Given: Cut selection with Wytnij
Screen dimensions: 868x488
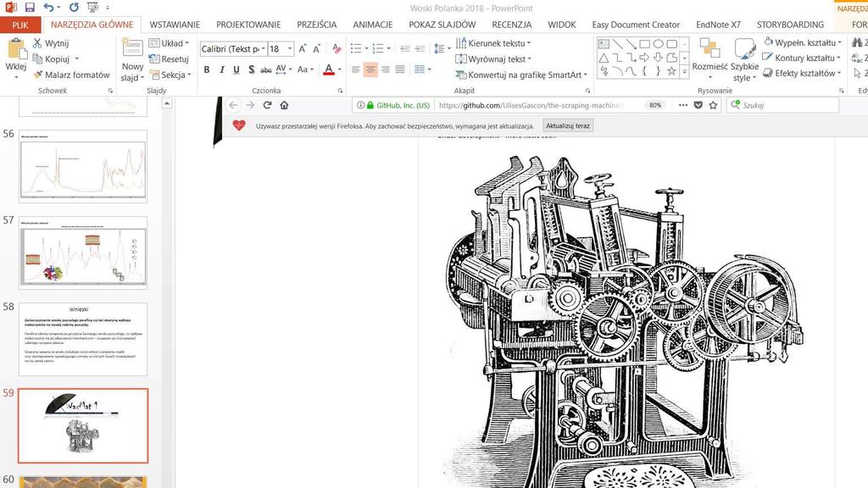Looking at the screenshot, I should click(x=51, y=43).
